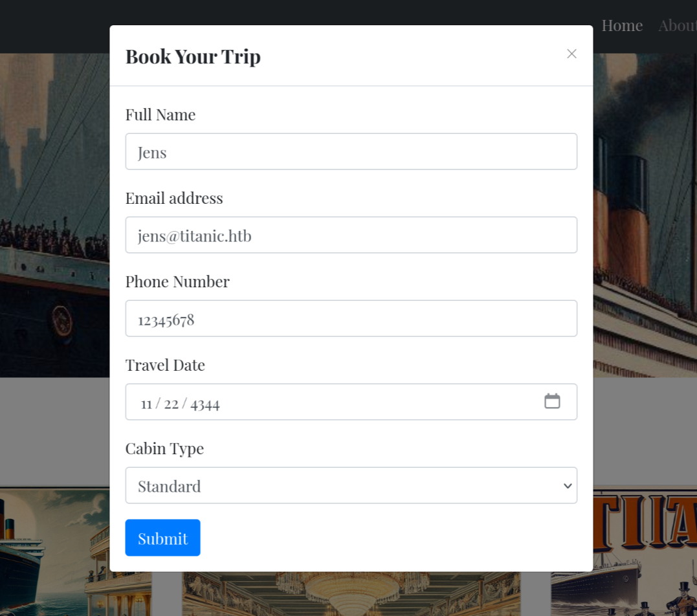Select the year segment showing 4344
Image resolution: width=697 pixels, height=616 pixels.
[205, 404]
